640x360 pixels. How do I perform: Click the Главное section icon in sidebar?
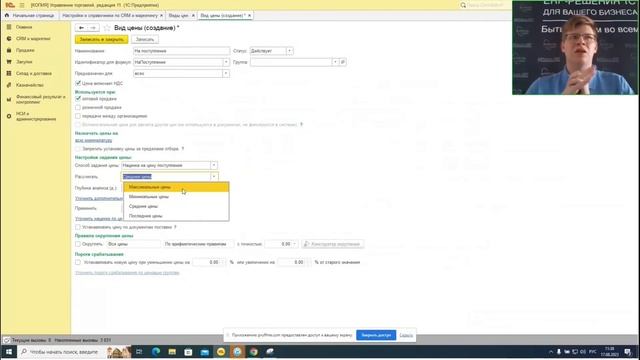point(9,27)
